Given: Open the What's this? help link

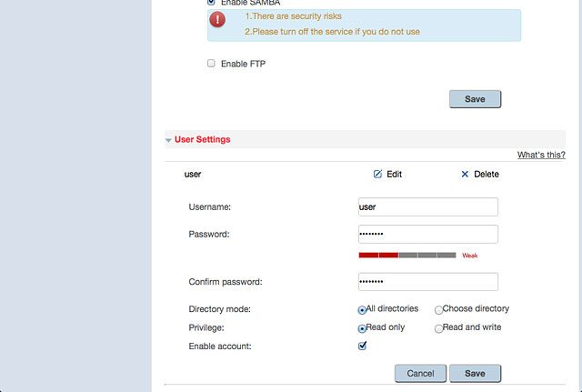Looking at the screenshot, I should (541, 155).
